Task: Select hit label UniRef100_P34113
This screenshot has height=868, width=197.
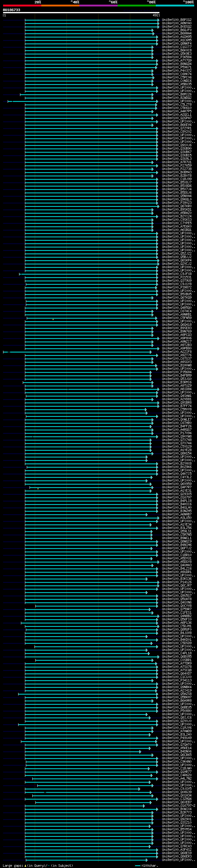Action: coord(177,680)
